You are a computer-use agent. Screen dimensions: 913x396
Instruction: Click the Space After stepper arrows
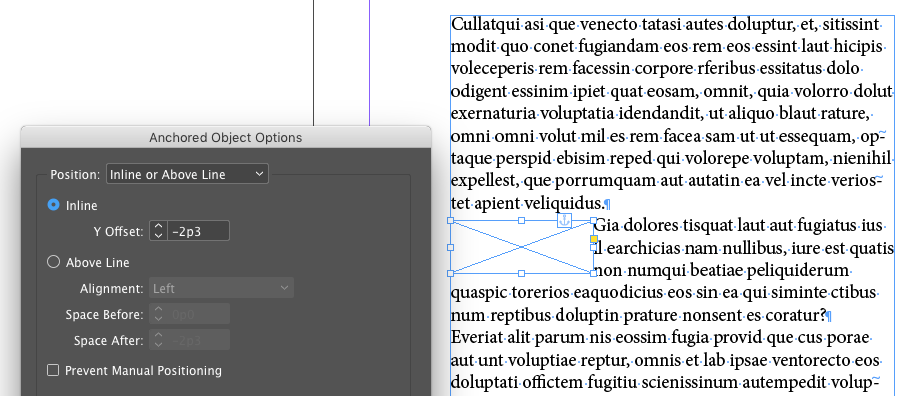[158, 341]
